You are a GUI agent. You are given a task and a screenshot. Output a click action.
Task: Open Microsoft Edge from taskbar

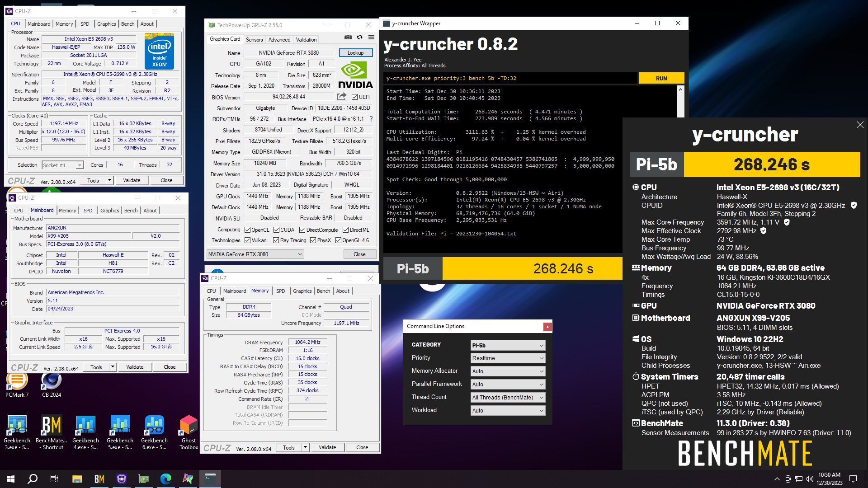(x=166, y=479)
